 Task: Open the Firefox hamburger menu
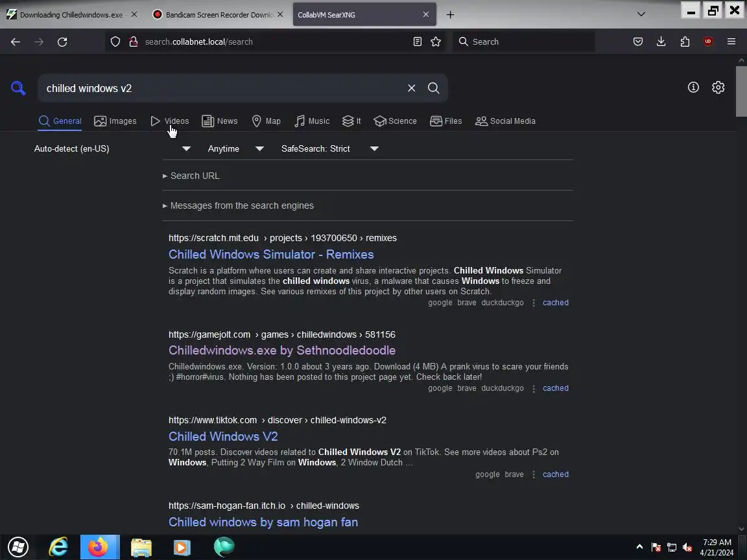(x=731, y=42)
